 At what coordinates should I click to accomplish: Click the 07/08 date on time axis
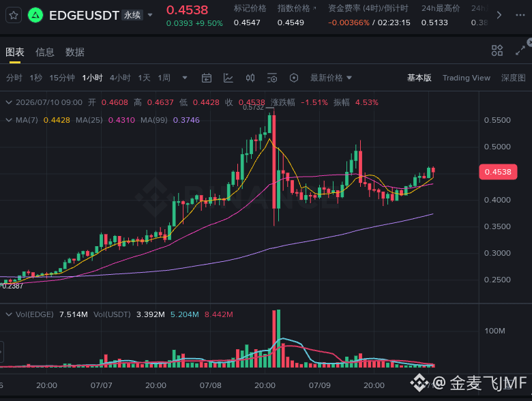point(210,385)
